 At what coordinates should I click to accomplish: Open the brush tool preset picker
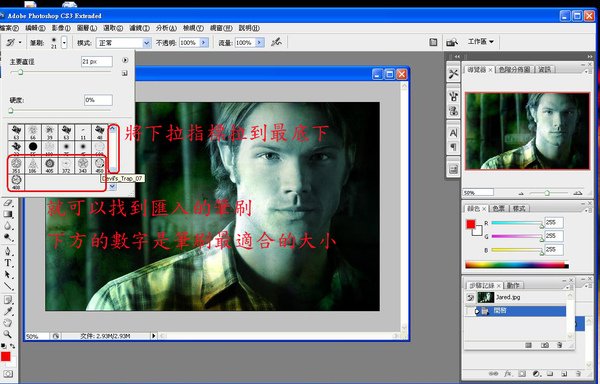13,42
